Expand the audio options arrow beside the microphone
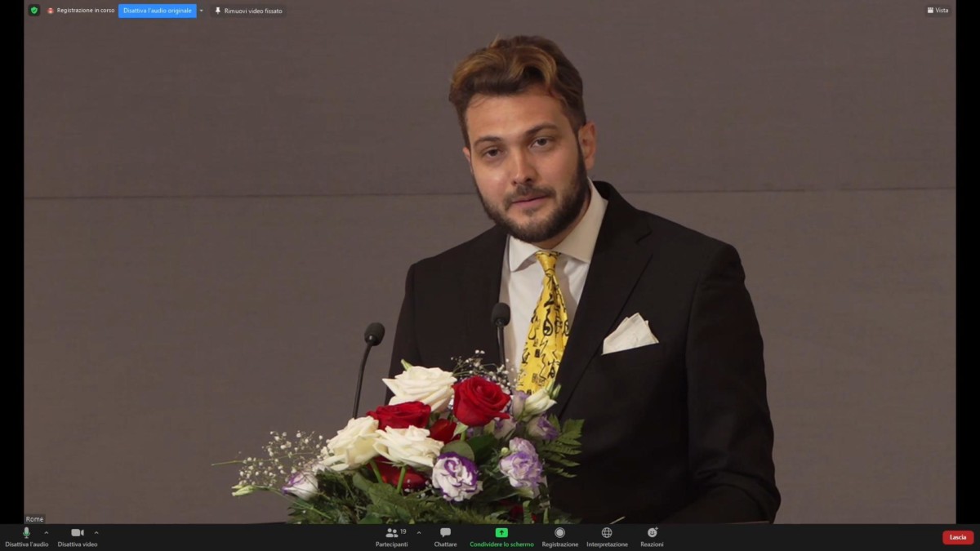This screenshot has height=551, width=980. click(46, 532)
